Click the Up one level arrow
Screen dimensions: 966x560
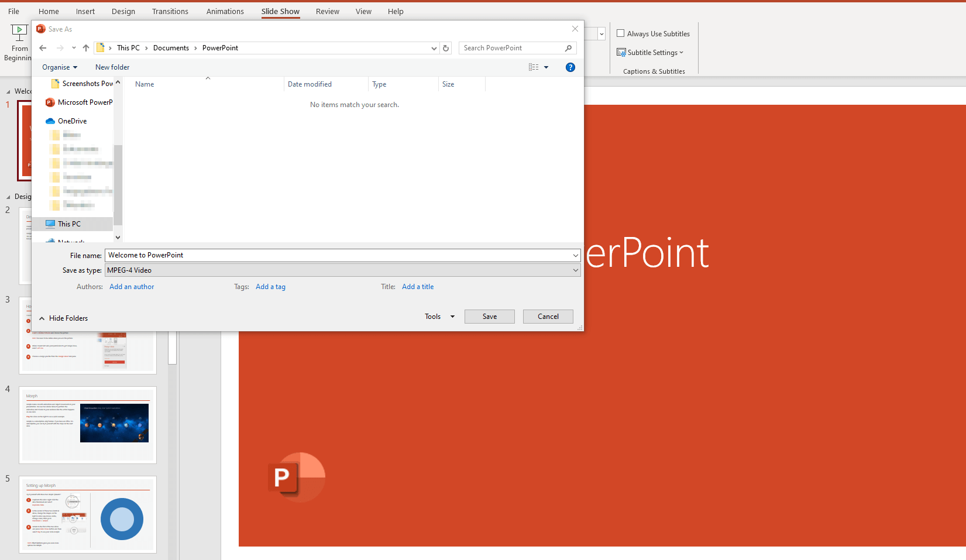pyautogui.click(x=86, y=48)
